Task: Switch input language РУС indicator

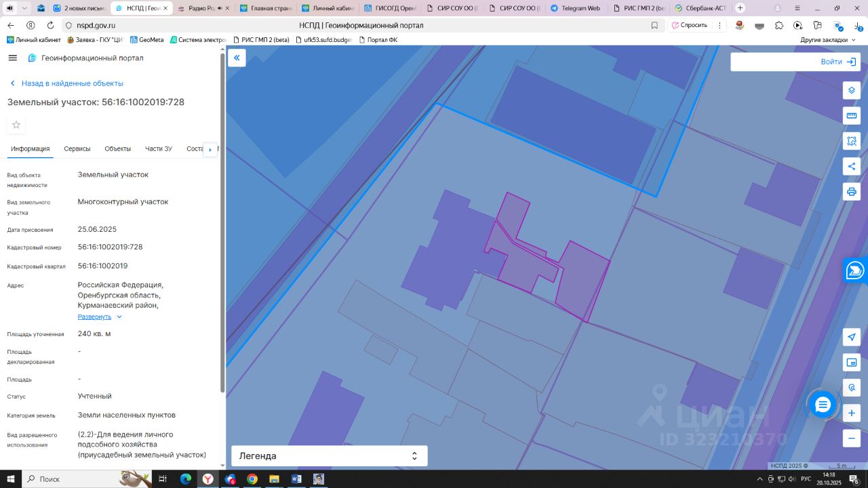Action: coord(806,479)
